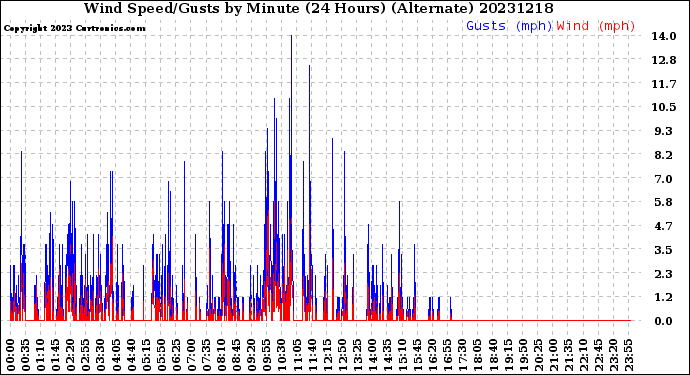Click the 12:50 time axis label
The width and height of the screenshot is (690, 375).
click(343, 355)
